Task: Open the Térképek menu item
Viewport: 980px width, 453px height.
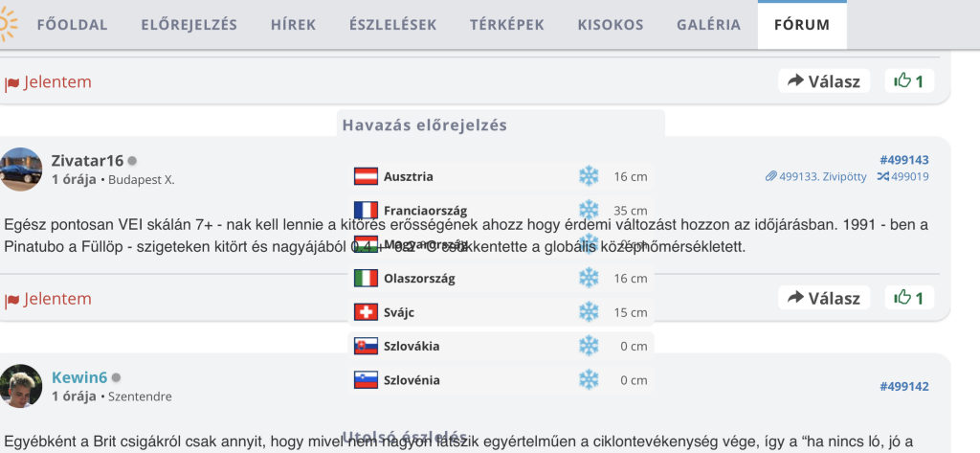Action: (x=508, y=25)
